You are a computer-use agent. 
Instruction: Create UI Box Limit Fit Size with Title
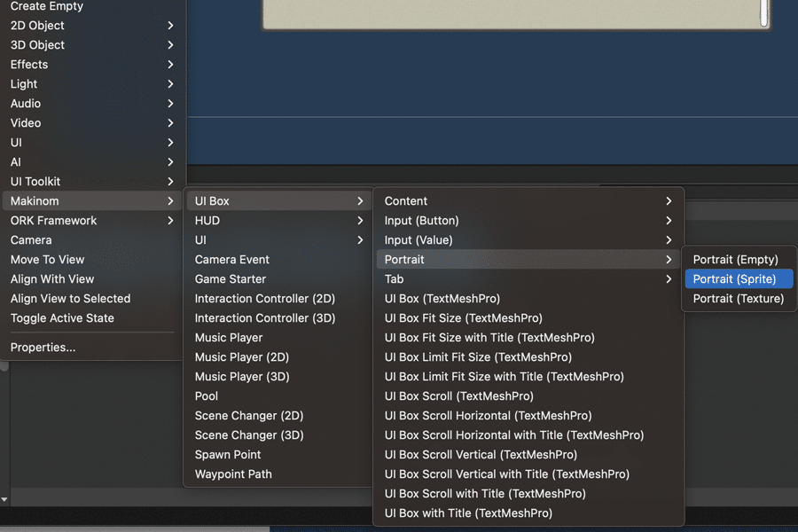tap(528, 377)
